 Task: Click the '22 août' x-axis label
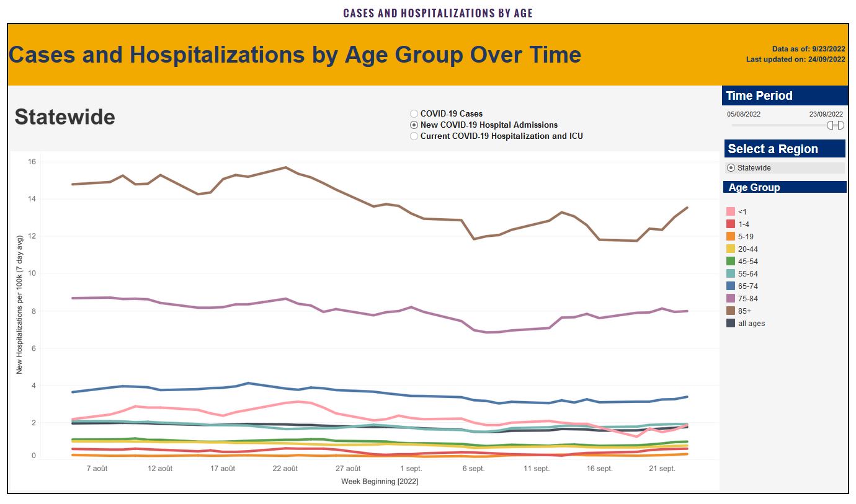click(x=285, y=469)
